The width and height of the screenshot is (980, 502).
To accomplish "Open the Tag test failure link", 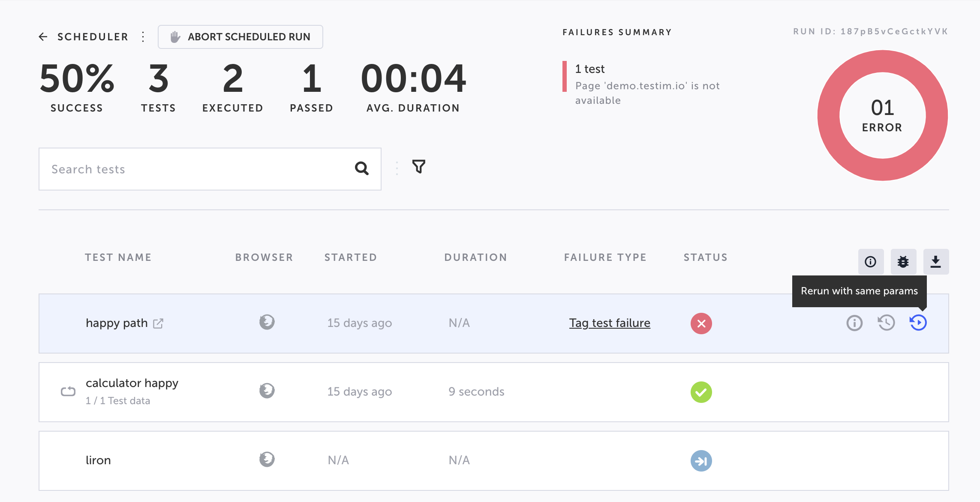I will click(x=609, y=323).
